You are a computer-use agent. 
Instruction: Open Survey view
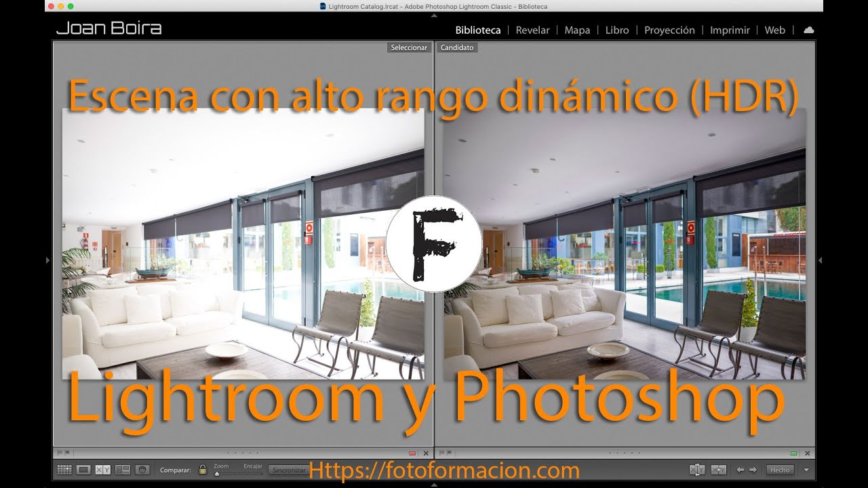(x=123, y=469)
